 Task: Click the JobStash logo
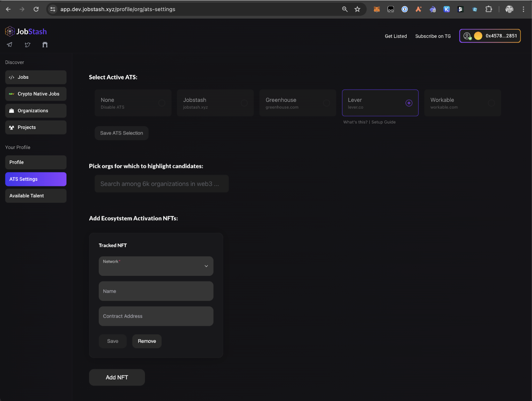pyautogui.click(x=26, y=31)
